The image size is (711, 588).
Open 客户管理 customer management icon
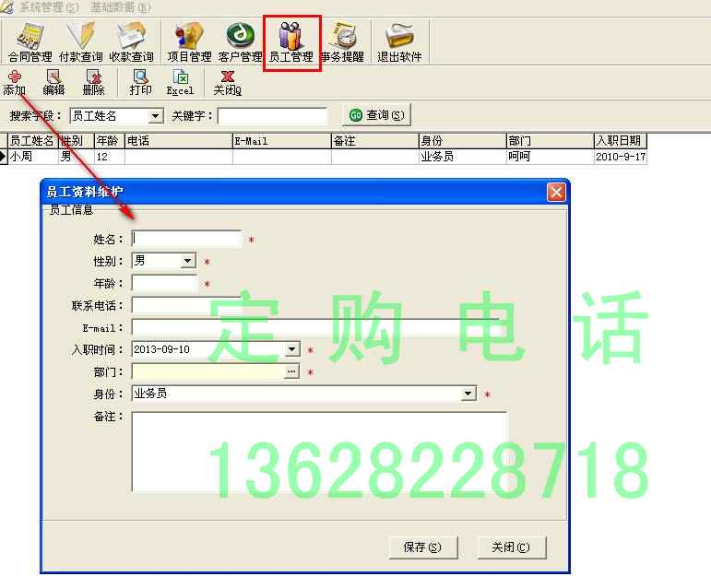(240, 42)
